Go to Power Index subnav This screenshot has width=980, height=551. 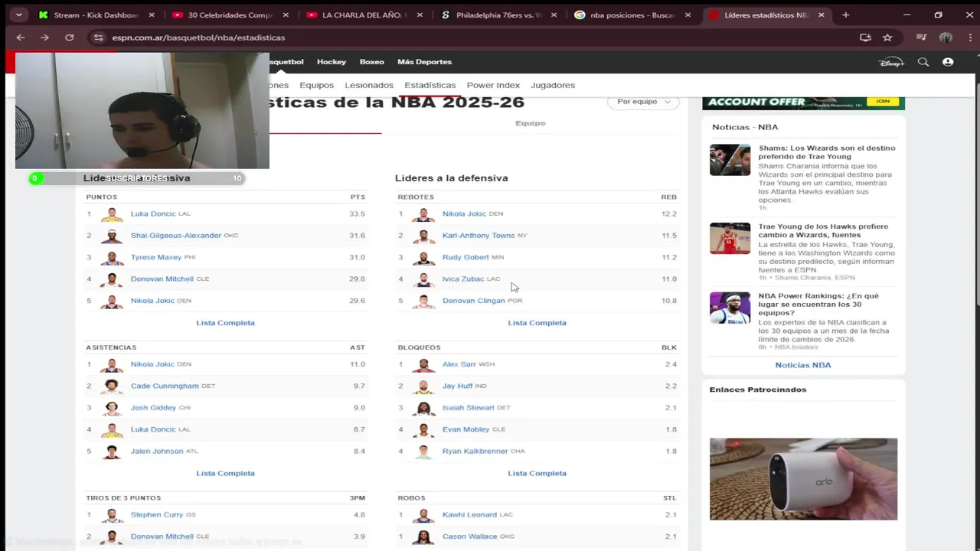(493, 85)
